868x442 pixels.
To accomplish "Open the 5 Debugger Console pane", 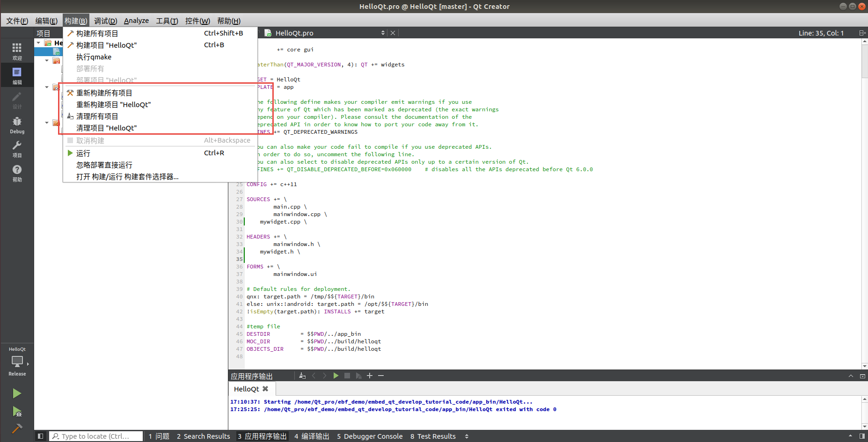I will [370, 436].
